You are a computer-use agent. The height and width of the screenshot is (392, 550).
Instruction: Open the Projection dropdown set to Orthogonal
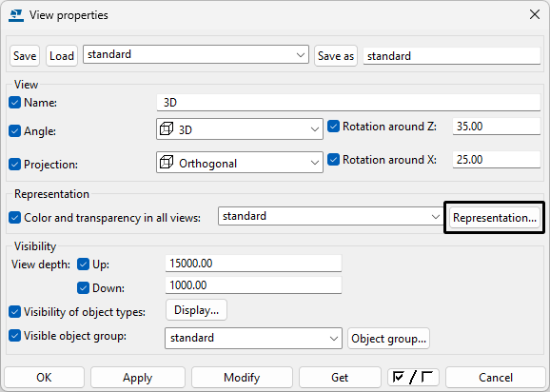240,163
